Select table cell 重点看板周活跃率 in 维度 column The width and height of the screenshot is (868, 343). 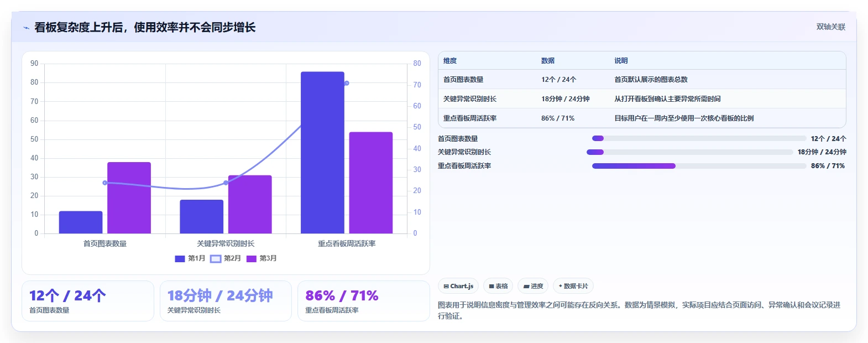coord(470,118)
